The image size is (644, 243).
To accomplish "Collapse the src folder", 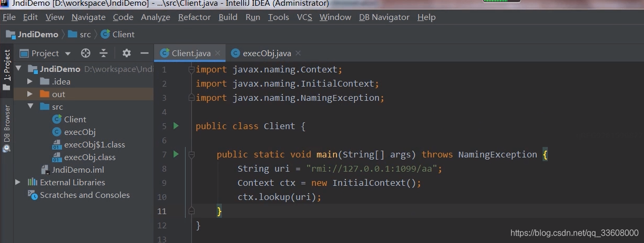I will click(31, 107).
